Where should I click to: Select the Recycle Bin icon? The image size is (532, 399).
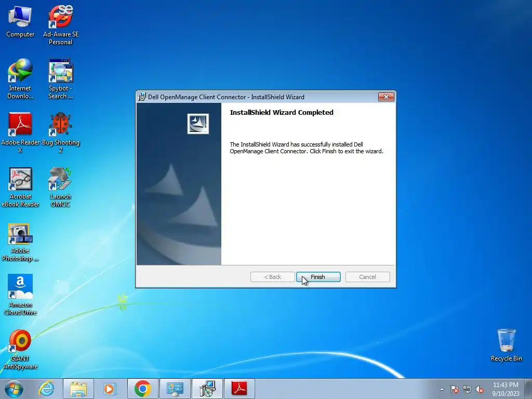pos(506,345)
